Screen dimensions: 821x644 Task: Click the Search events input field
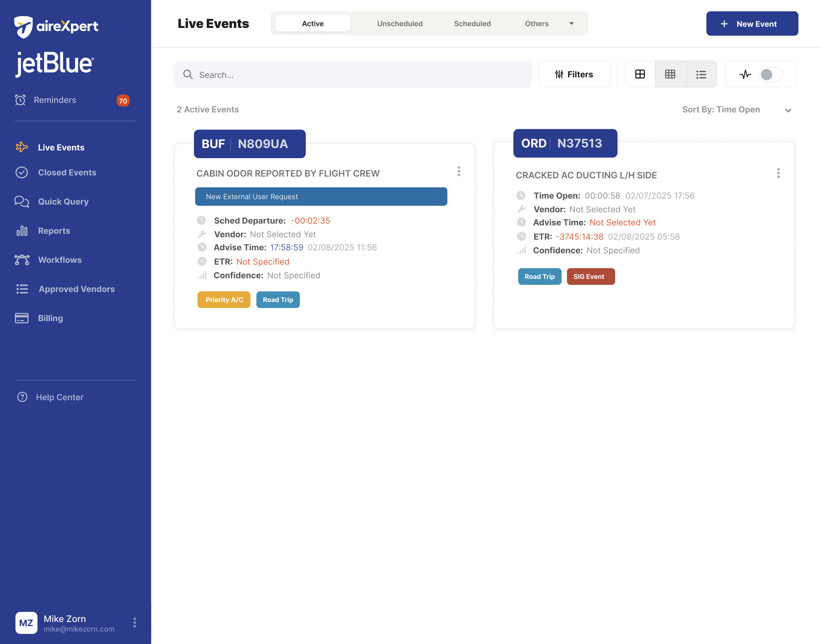click(x=352, y=75)
